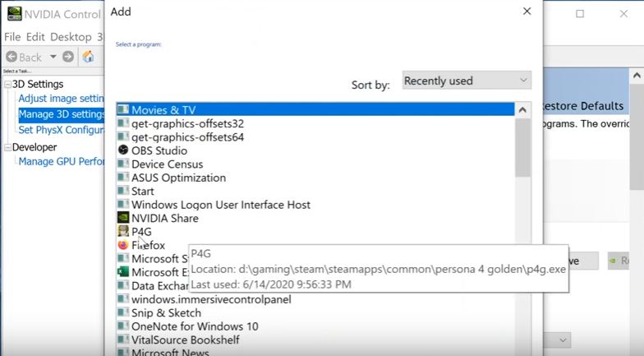644x356 pixels.
Task: Open the Back history dropdown arrow
Action: pos(53,56)
